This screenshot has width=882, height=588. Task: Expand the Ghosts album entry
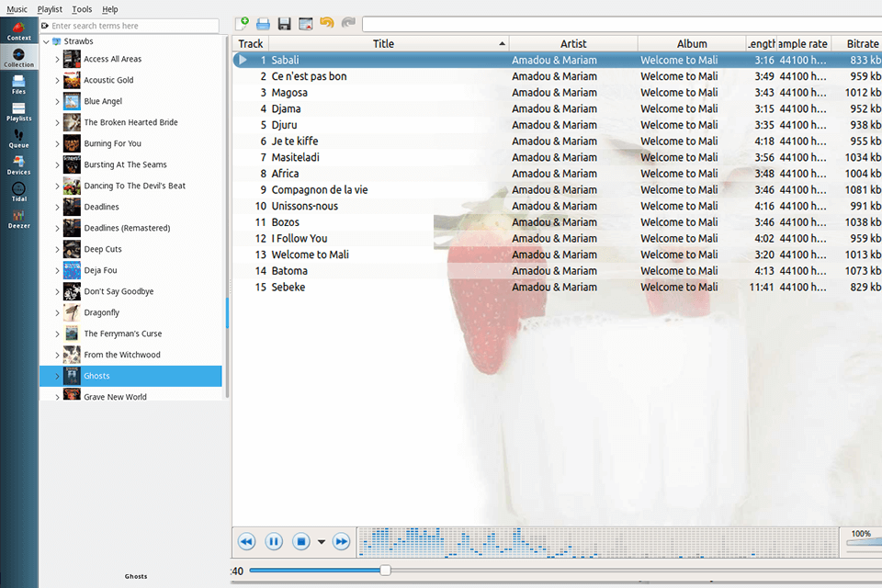pos(57,376)
